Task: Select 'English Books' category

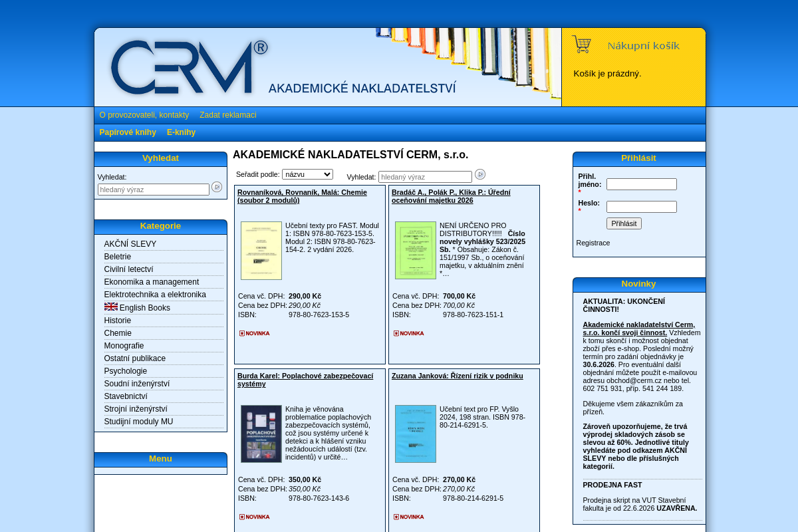Action: coord(145,308)
